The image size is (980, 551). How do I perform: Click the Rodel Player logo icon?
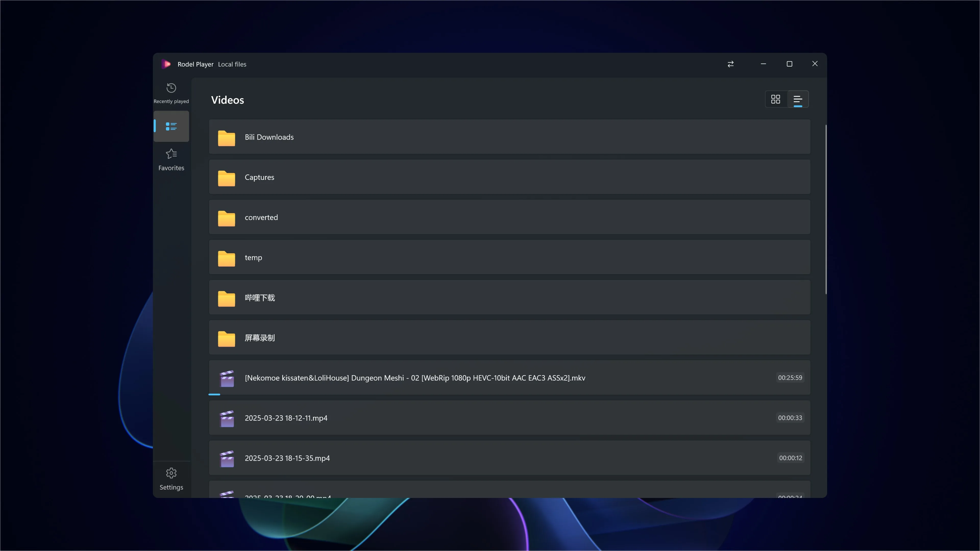[166, 64]
